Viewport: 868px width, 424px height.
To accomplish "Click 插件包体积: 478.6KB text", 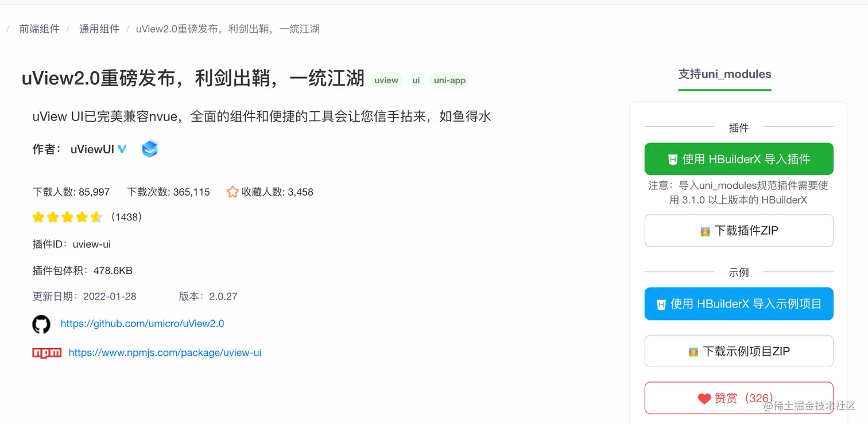I will (x=83, y=270).
